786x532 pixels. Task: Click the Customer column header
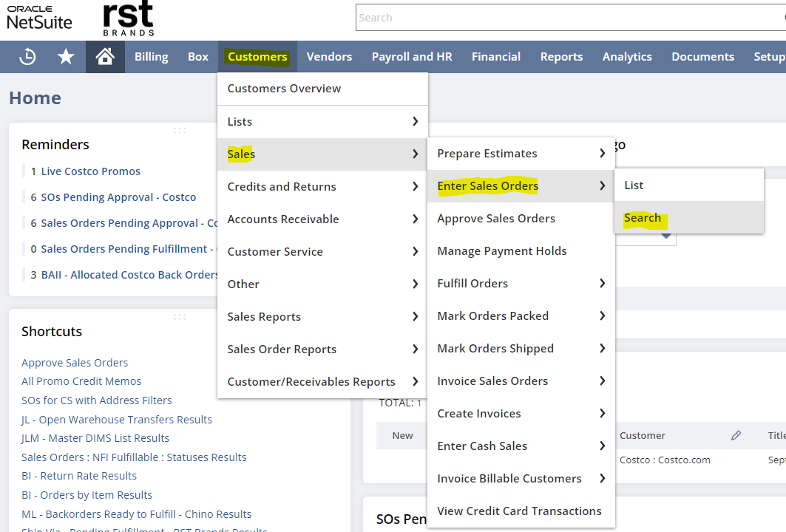642,435
